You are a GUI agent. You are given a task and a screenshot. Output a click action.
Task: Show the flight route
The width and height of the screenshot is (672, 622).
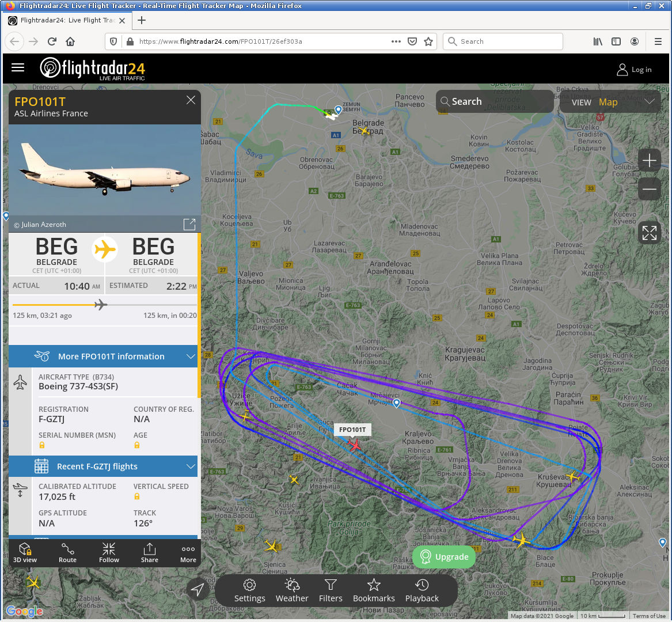coord(67,552)
